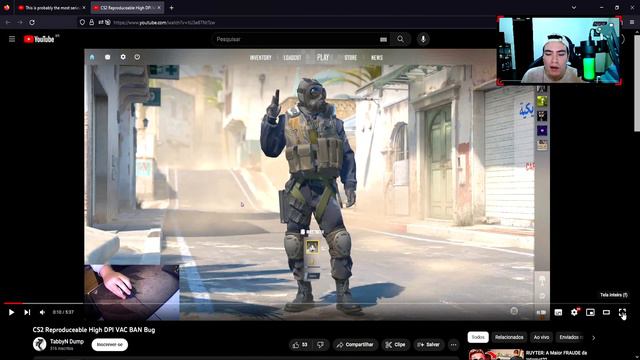Screen dimensions: 640x360
Task: Open 'RUYTER: A Maior FRAUDE' video title
Action: click(556, 355)
